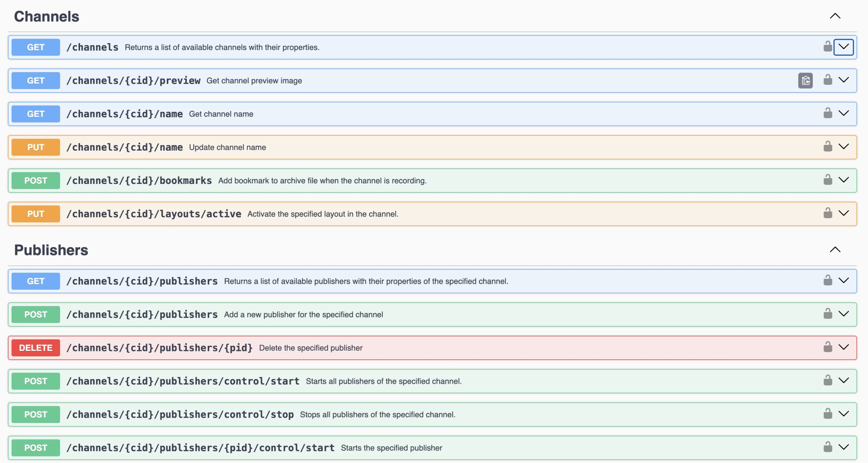Click the lock icon on POST bookmarks endpoint

tap(828, 180)
